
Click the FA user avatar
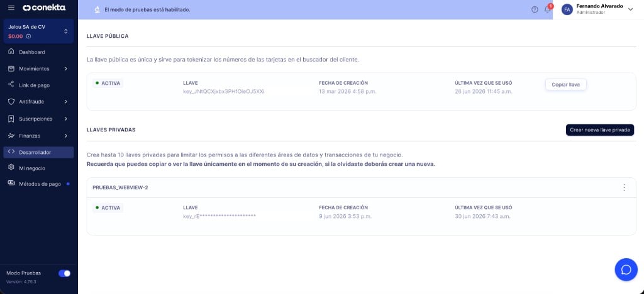(x=567, y=9)
